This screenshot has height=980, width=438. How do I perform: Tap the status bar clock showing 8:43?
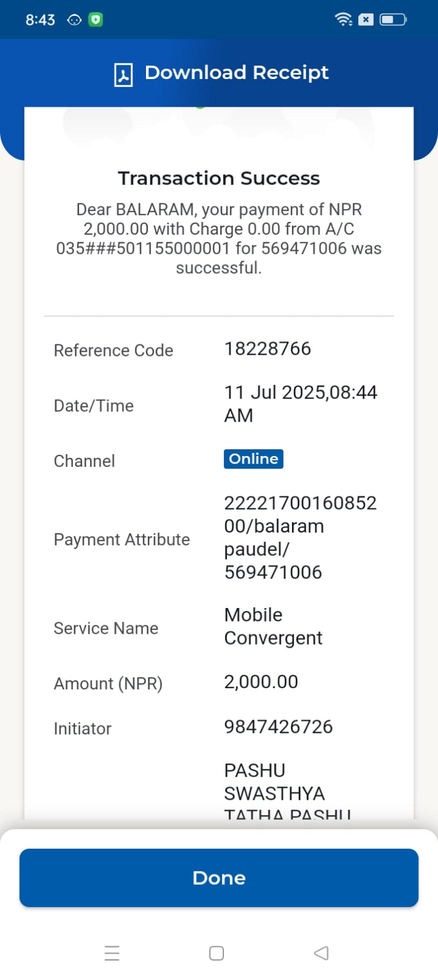(x=40, y=20)
